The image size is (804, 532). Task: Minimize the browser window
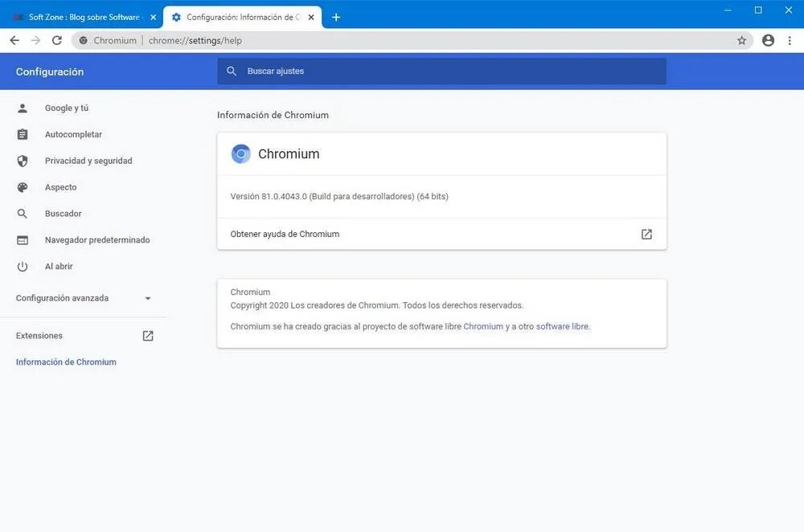coord(728,10)
